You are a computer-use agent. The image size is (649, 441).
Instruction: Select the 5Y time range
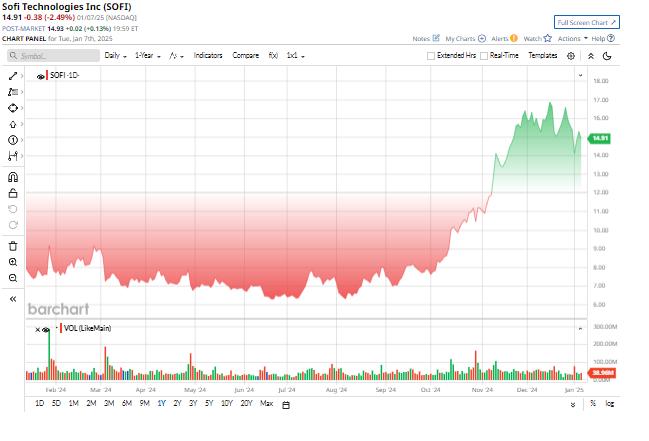click(209, 403)
